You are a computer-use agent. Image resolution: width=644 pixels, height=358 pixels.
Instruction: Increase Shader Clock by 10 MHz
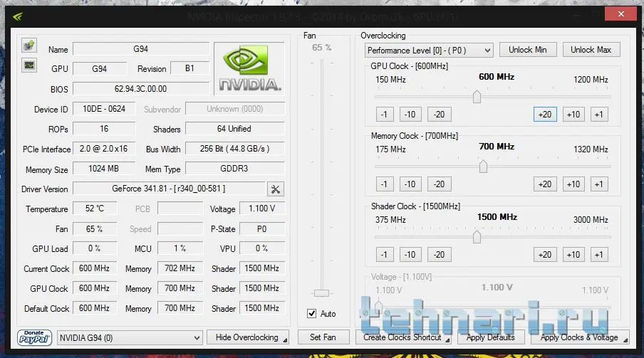[573, 255]
